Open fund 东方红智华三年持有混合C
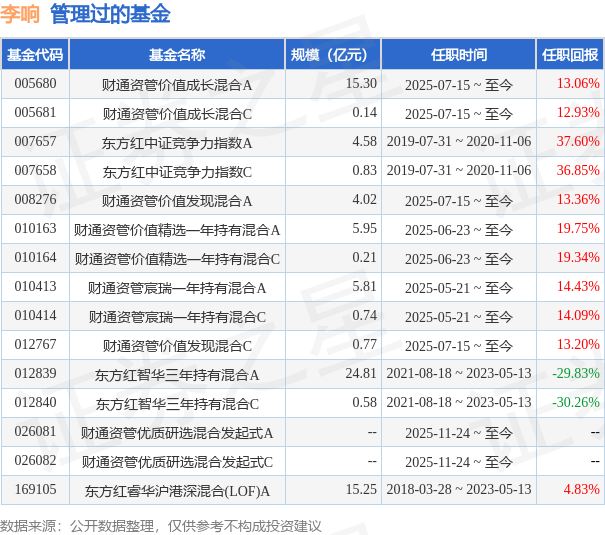Screen dimensions: 605x535 click(x=177, y=404)
